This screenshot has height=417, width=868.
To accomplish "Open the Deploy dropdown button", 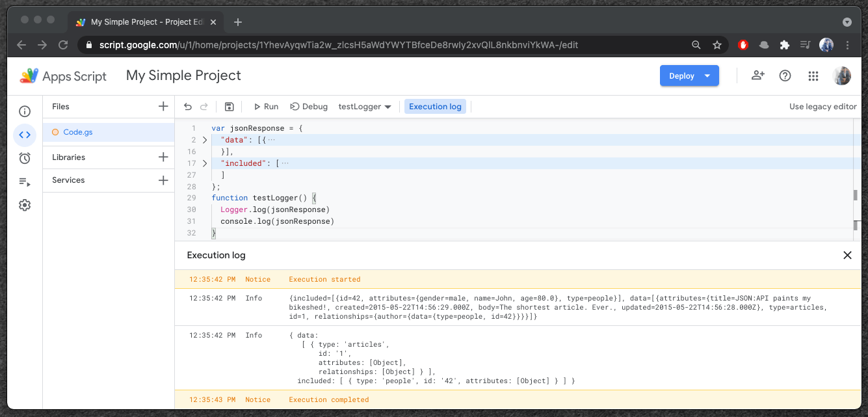I will click(689, 75).
